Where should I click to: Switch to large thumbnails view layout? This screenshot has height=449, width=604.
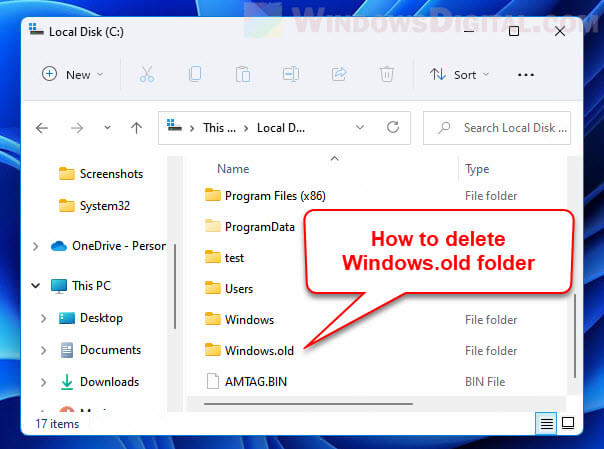(x=568, y=424)
